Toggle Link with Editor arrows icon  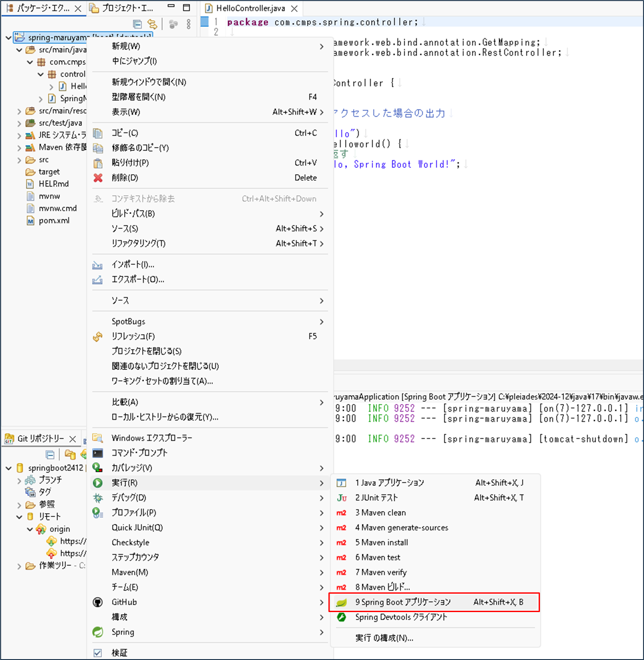click(x=152, y=24)
